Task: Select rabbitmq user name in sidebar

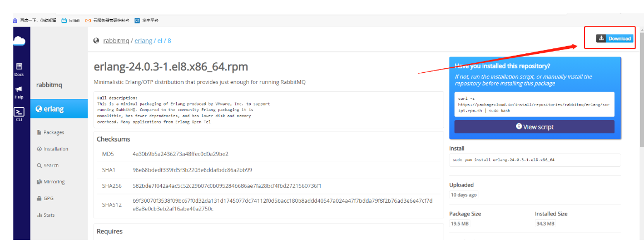Action: tap(49, 85)
